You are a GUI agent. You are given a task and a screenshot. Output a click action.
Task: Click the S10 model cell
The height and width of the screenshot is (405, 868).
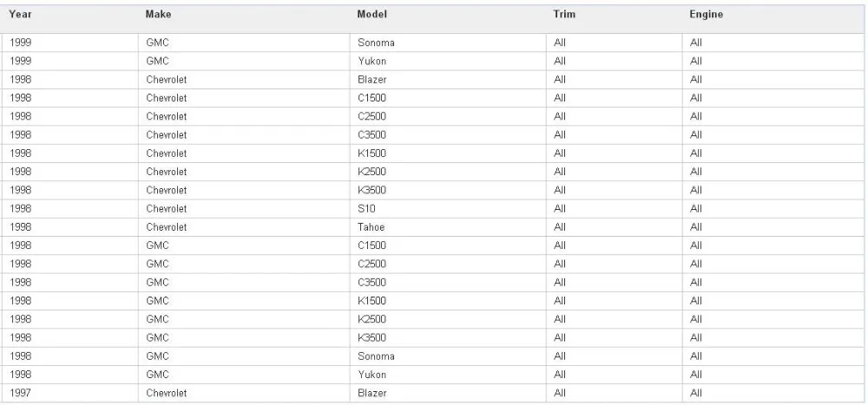[x=365, y=208]
